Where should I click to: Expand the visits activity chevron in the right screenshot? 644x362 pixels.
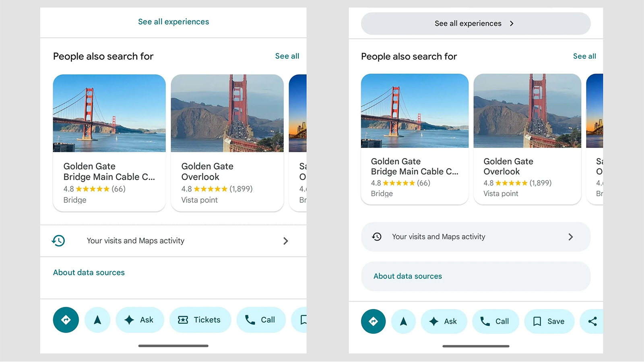tap(570, 237)
